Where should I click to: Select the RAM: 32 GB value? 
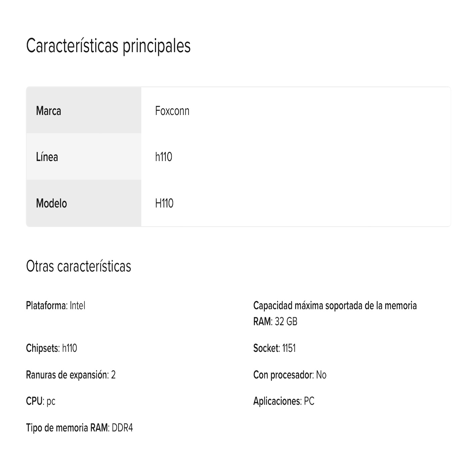click(x=275, y=321)
